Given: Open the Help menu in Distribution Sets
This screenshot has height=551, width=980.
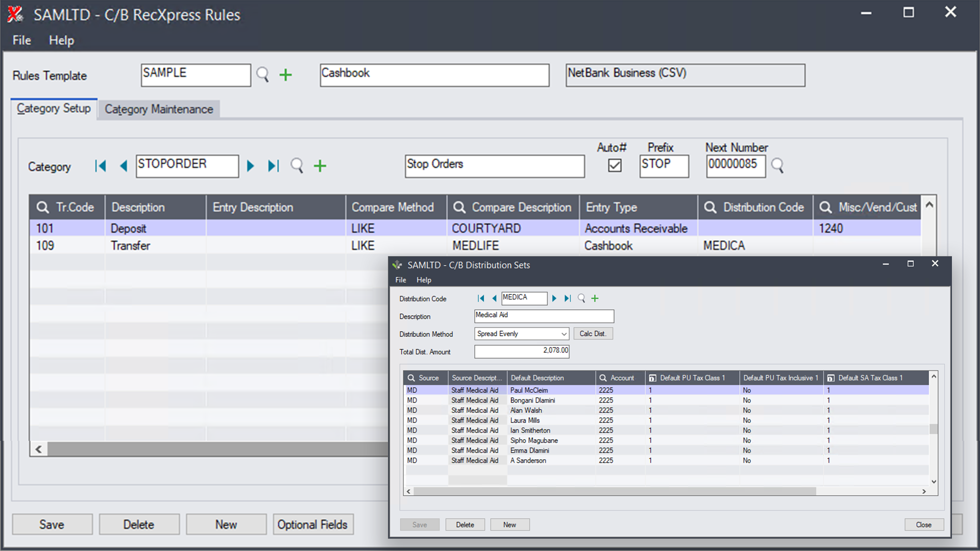Looking at the screenshot, I should 424,280.
